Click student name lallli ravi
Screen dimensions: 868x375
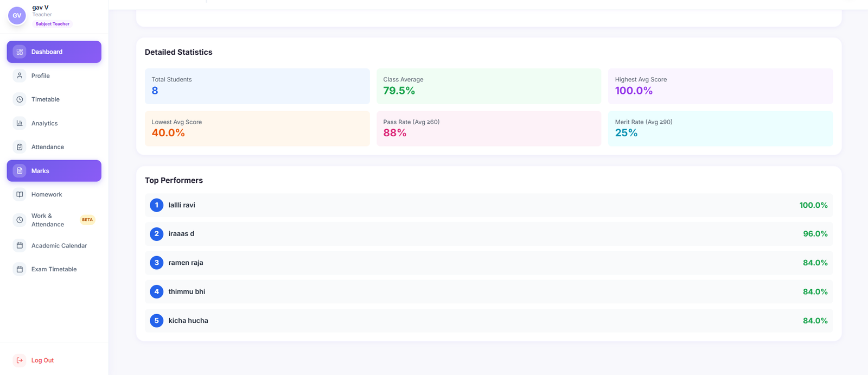pos(182,205)
